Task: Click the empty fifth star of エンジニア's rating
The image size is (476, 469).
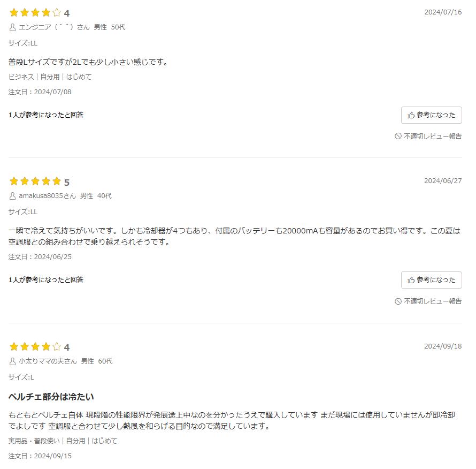Action: 57,12
